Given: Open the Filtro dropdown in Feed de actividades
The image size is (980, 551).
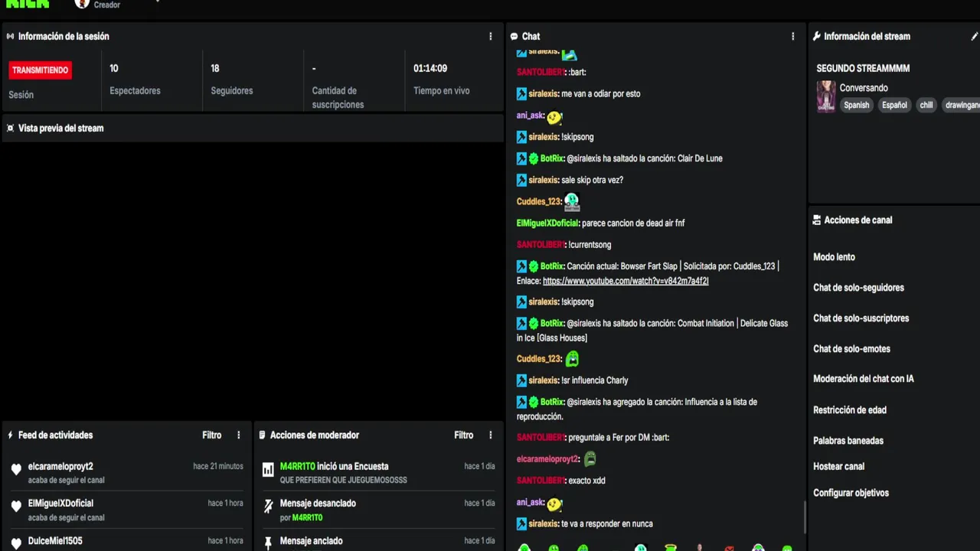Looking at the screenshot, I should 212,435.
